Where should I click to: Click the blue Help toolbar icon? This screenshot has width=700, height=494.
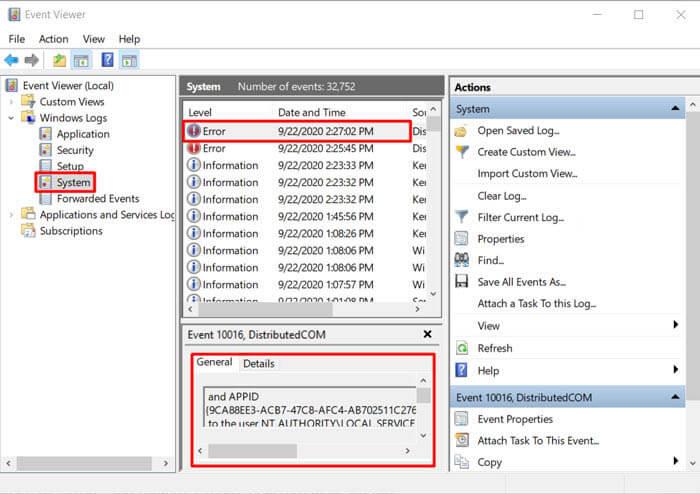click(x=108, y=60)
